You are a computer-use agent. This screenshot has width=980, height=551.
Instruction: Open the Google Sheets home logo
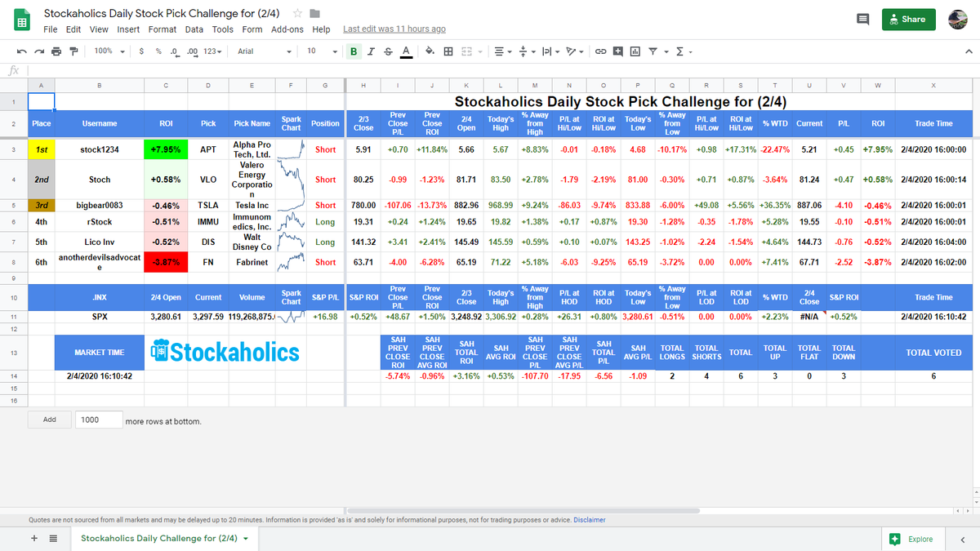23,20
